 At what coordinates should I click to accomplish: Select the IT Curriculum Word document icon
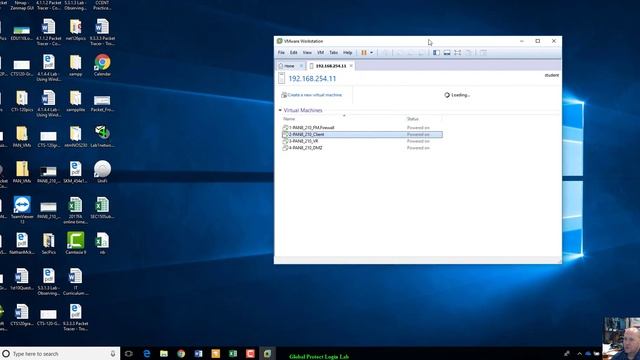(x=76, y=282)
